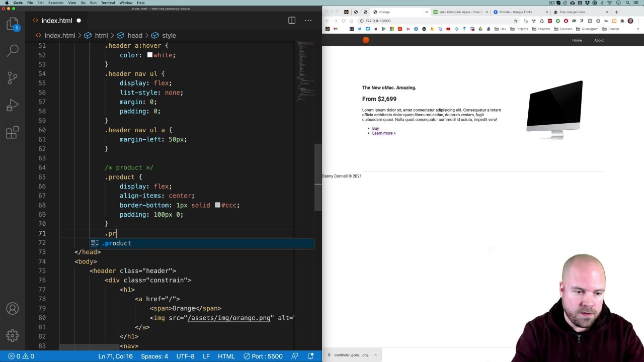Open the Terminal menu
The width and height of the screenshot is (644, 362).
[108, 3]
